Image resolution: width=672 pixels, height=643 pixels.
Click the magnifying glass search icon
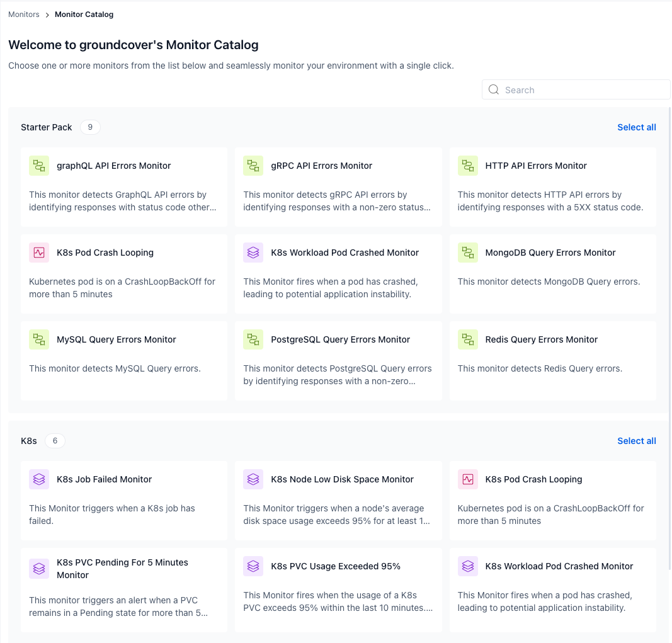494,89
